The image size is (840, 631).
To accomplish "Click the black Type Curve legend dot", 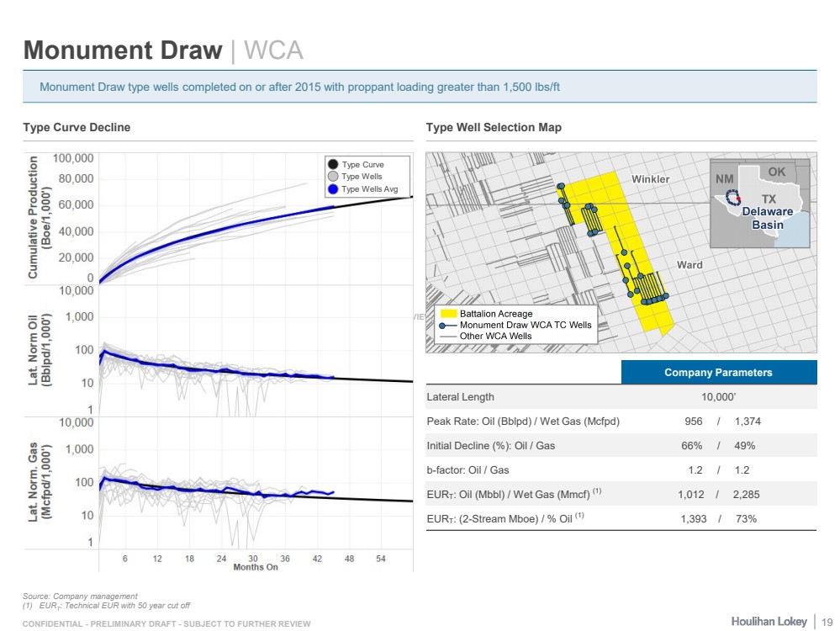I will (333, 165).
